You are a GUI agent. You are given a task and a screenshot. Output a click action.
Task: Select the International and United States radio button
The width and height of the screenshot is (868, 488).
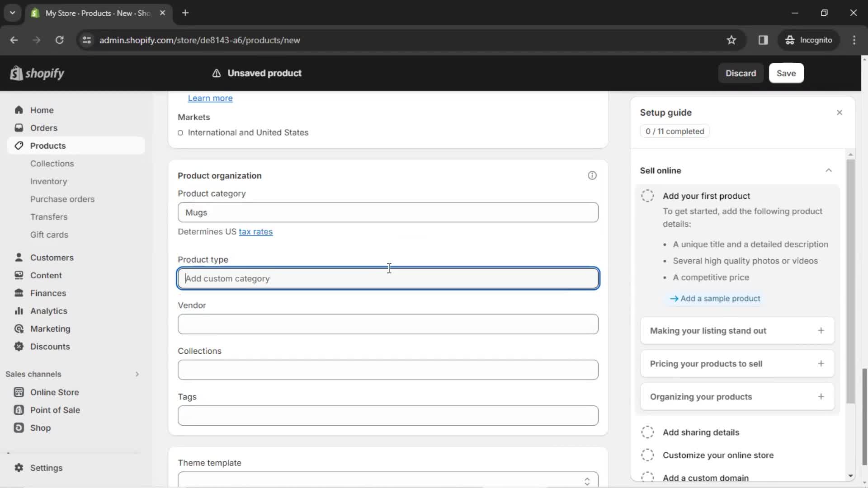tap(181, 133)
